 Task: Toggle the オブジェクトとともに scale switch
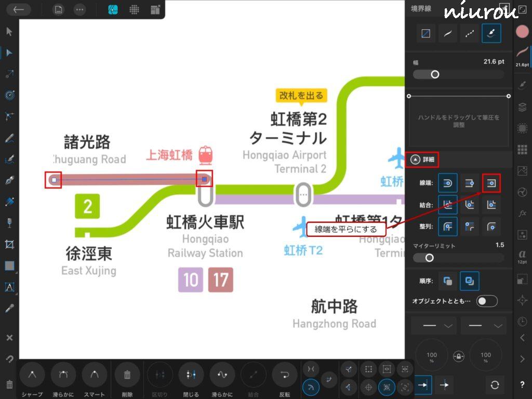(487, 301)
